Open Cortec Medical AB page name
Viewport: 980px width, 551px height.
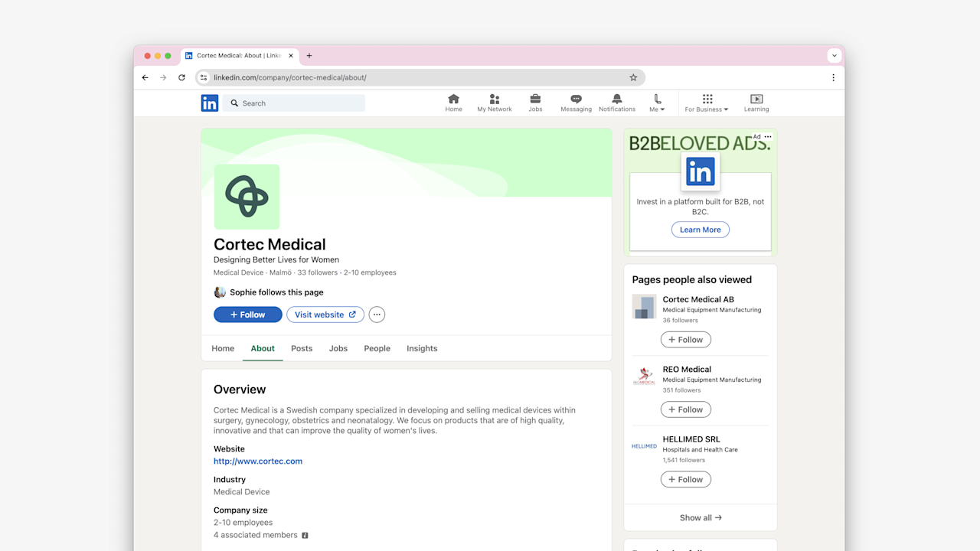[x=698, y=299]
